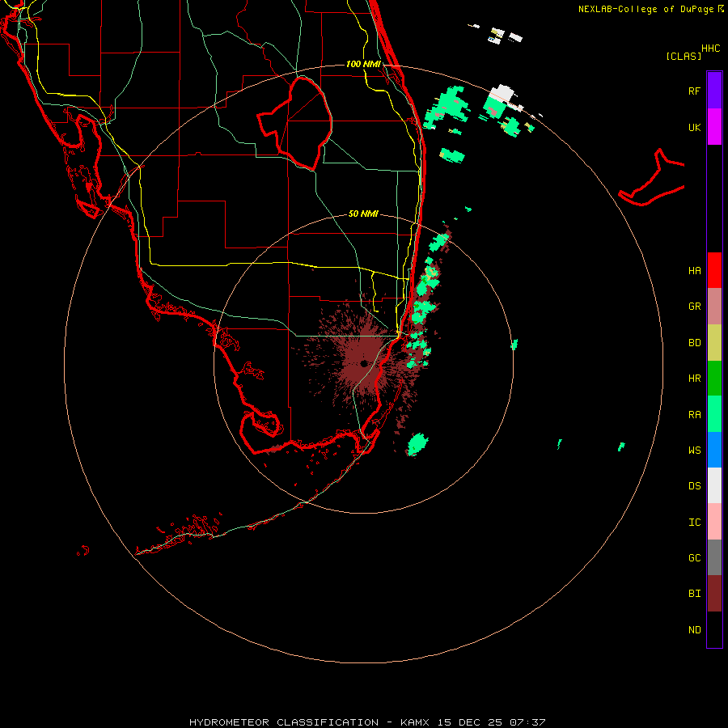Click the HA legend label
The width and height of the screenshot is (728, 728).
[694, 271]
